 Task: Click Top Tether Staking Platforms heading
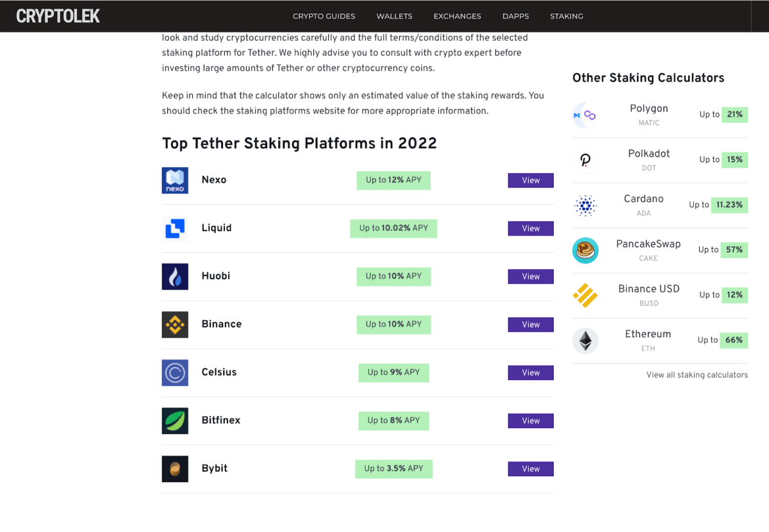pyautogui.click(x=299, y=144)
